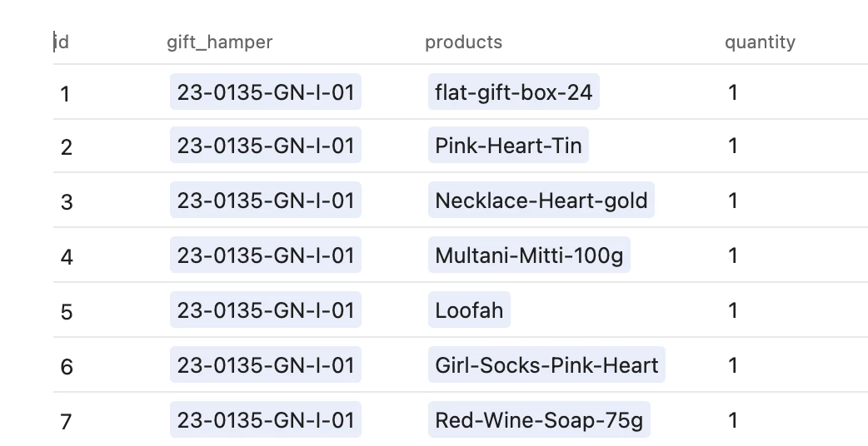This screenshot has height=446, width=868.
Task: Open gift hamper tag in row 3
Action: coord(266,200)
